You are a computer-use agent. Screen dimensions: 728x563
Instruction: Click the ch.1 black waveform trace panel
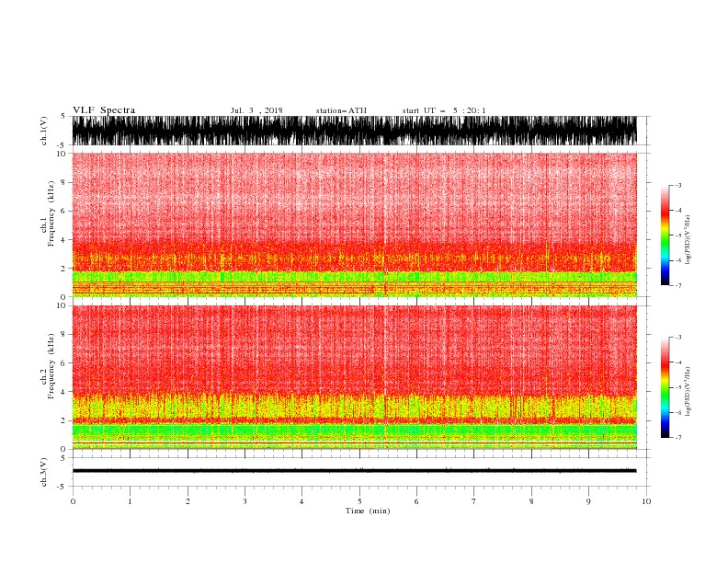(354, 131)
